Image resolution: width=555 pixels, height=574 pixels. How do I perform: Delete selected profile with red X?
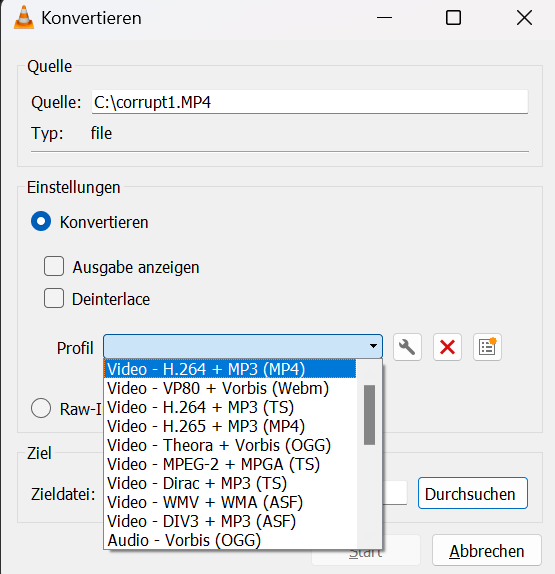pyautogui.click(x=447, y=347)
